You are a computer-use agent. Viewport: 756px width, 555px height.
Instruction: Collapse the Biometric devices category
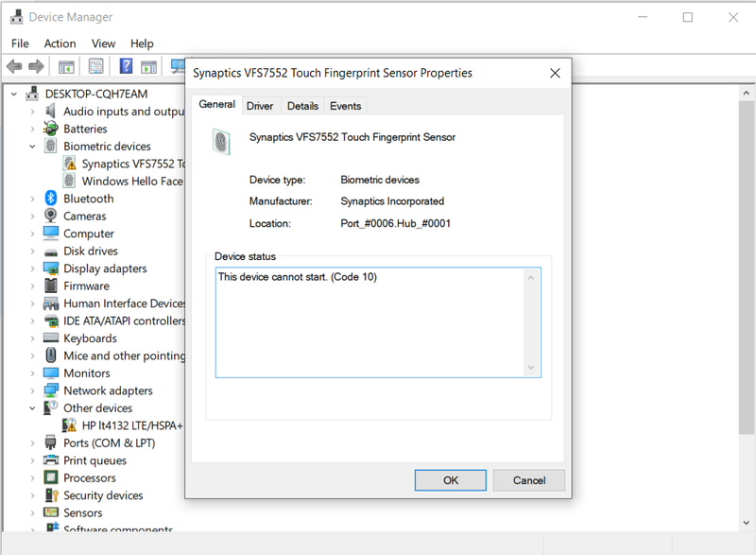click(x=32, y=147)
